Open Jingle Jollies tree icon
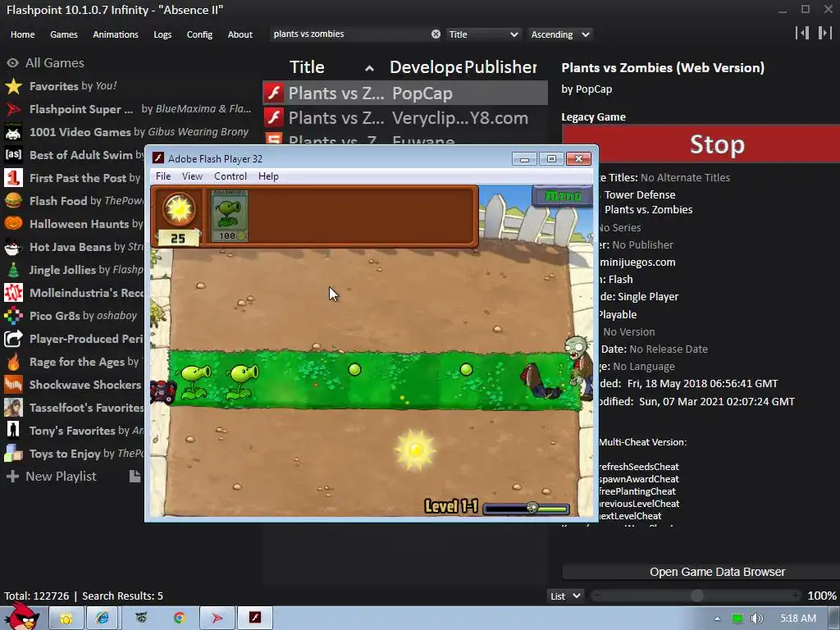The width and height of the screenshot is (840, 630). pyautogui.click(x=13, y=270)
